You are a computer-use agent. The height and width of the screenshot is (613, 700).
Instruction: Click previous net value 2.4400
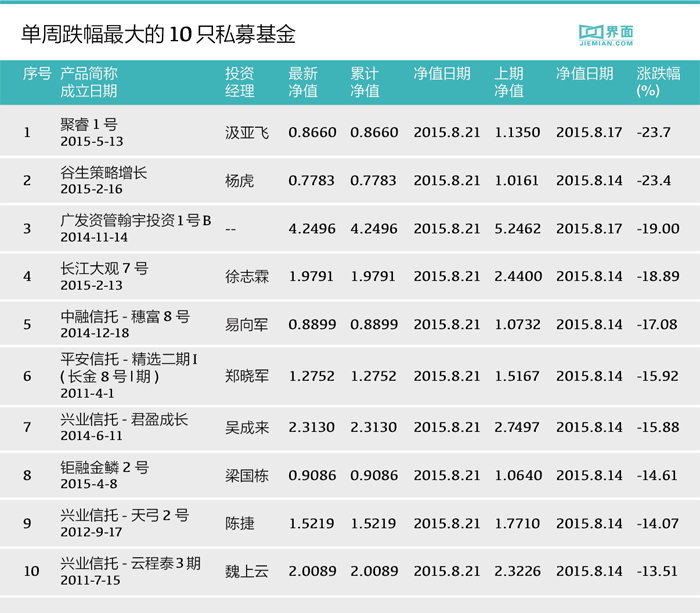point(518,277)
